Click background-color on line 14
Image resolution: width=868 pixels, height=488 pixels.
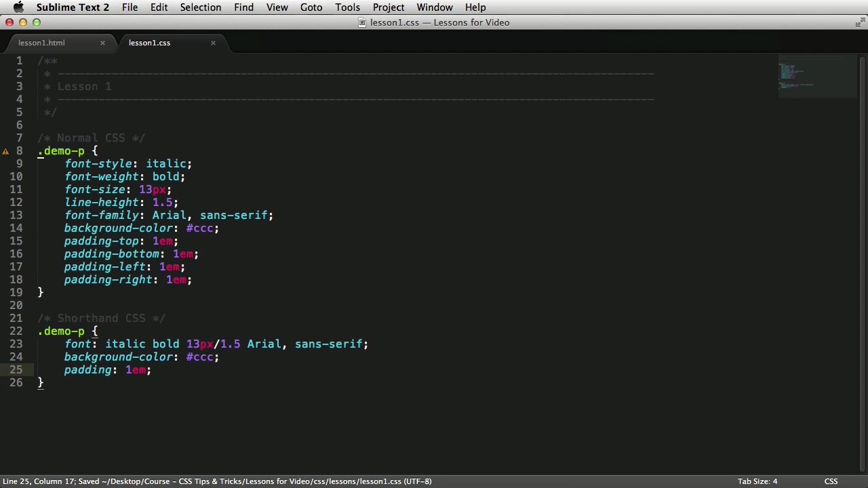(x=119, y=228)
